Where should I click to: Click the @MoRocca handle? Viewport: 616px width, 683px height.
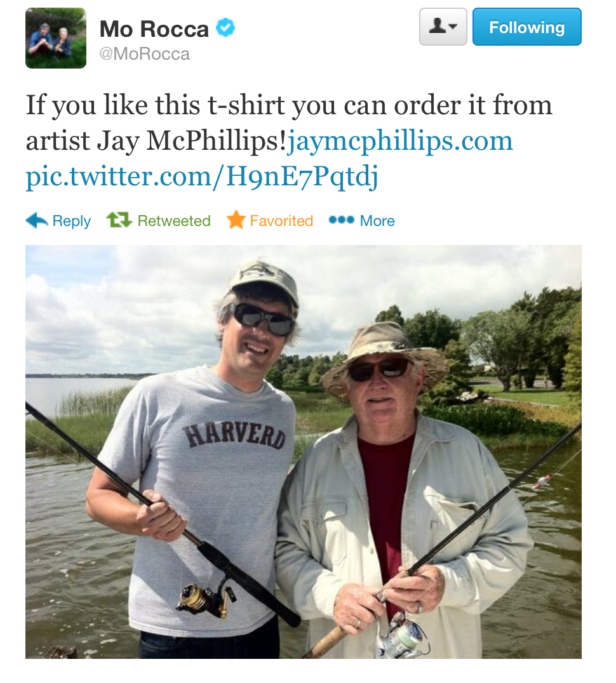(145, 54)
